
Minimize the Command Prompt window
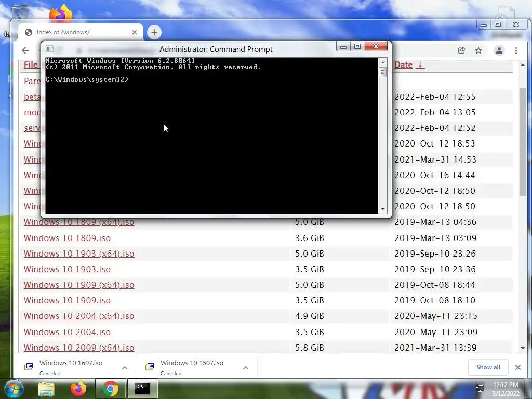(x=343, y=46)
